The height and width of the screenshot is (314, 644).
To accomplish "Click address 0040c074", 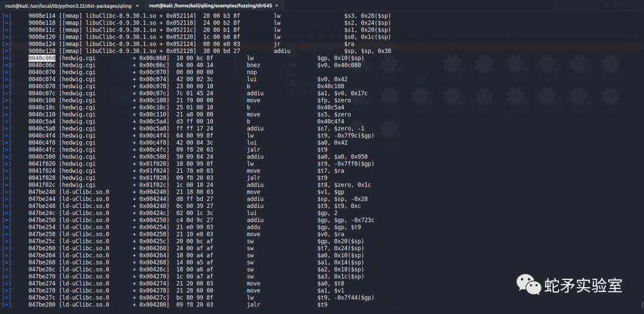I will click(42, 79).
